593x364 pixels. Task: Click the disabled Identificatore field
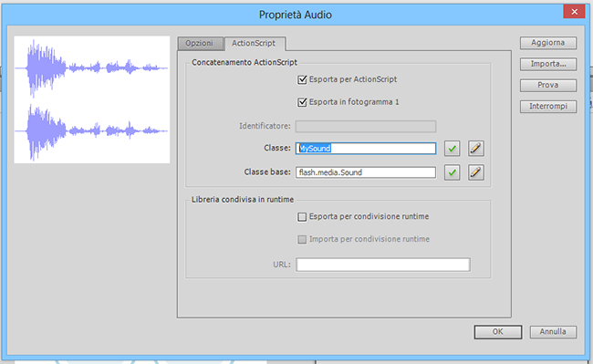point(366,126)
